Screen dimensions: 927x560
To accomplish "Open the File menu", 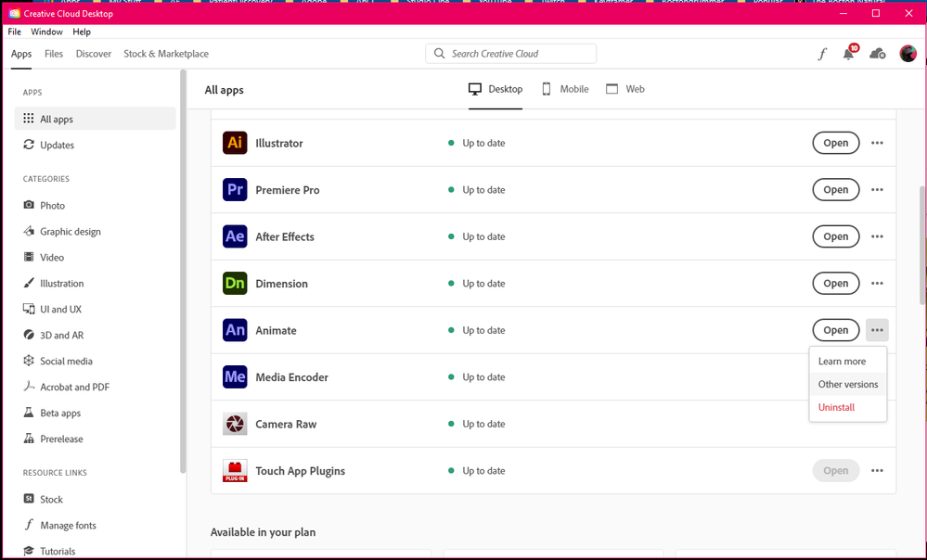I will click(14, 32).
